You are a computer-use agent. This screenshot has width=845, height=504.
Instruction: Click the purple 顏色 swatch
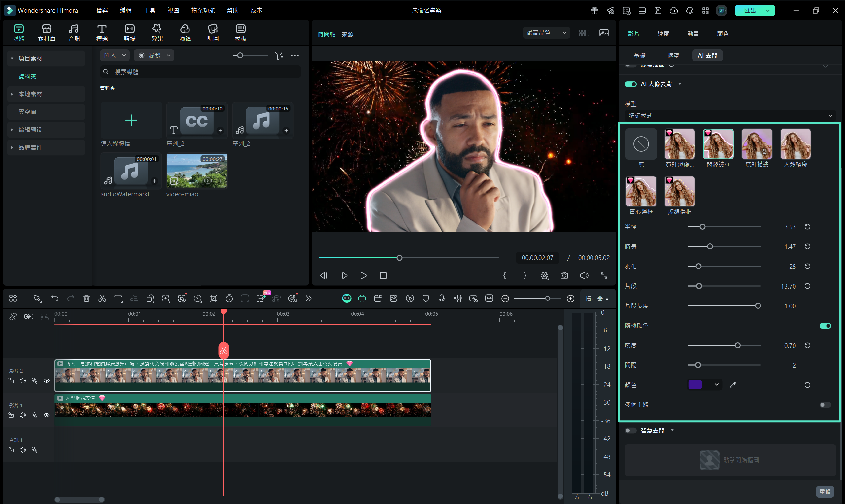click(x=695, y=385)
